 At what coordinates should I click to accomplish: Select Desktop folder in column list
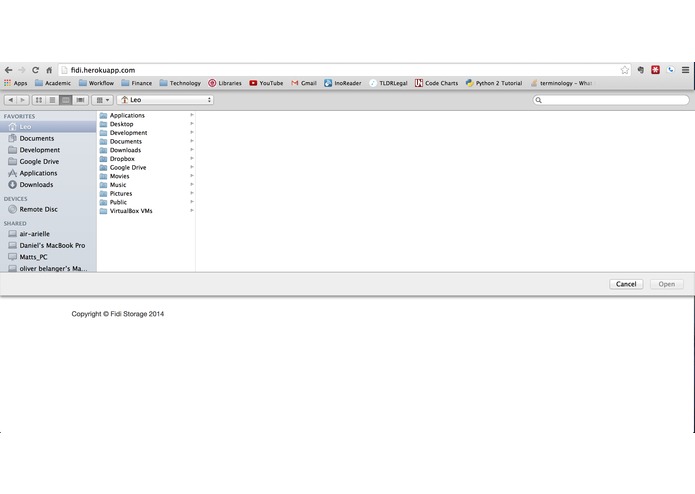tap(146, 124)
